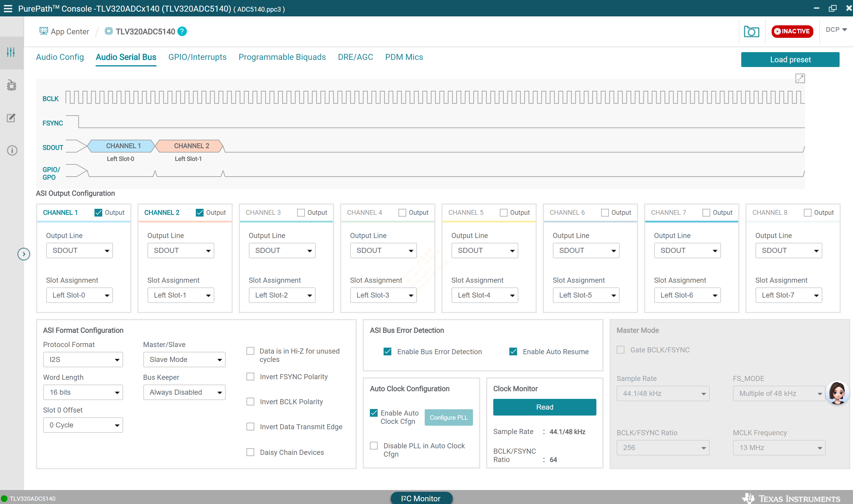Enable Channel 6 Output checkbox
This screenshot has width=853, height=504.
(x=605, y=213)
